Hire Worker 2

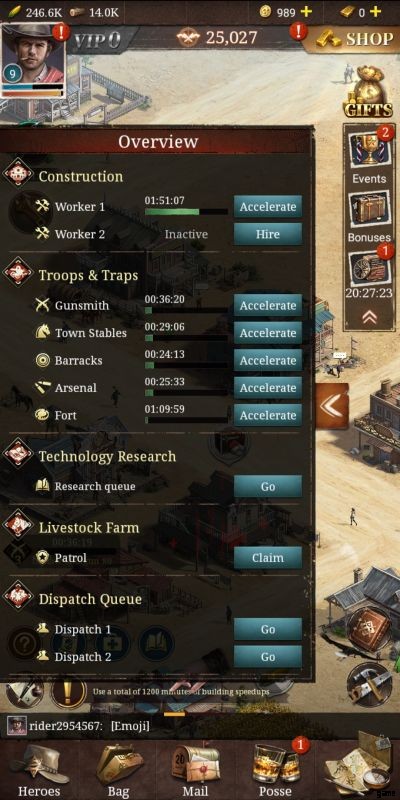coord(268,234)
